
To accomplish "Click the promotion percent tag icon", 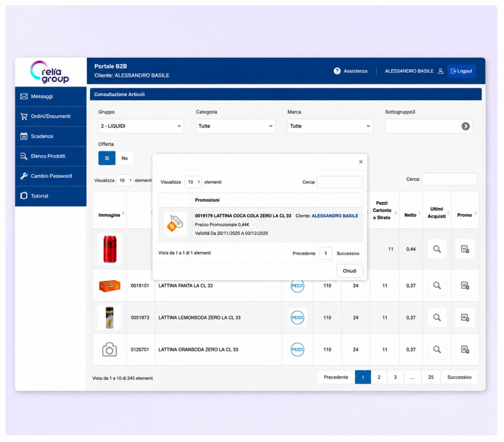I will [175, 224].
